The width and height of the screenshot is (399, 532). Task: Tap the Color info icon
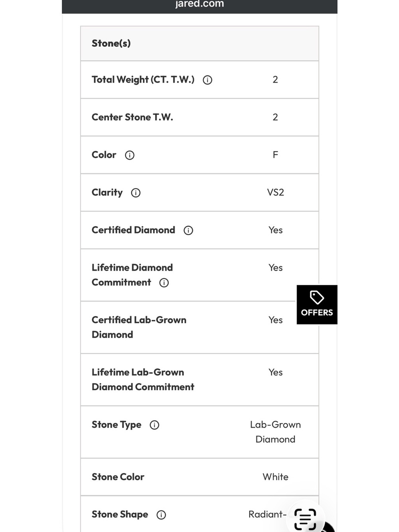pyautogui.click(x=130, y=155)
